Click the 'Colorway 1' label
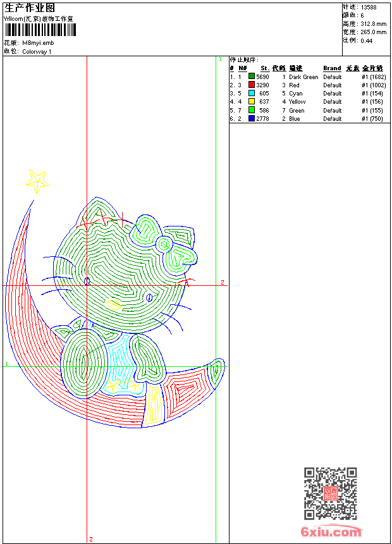 [x=37, y=52]
